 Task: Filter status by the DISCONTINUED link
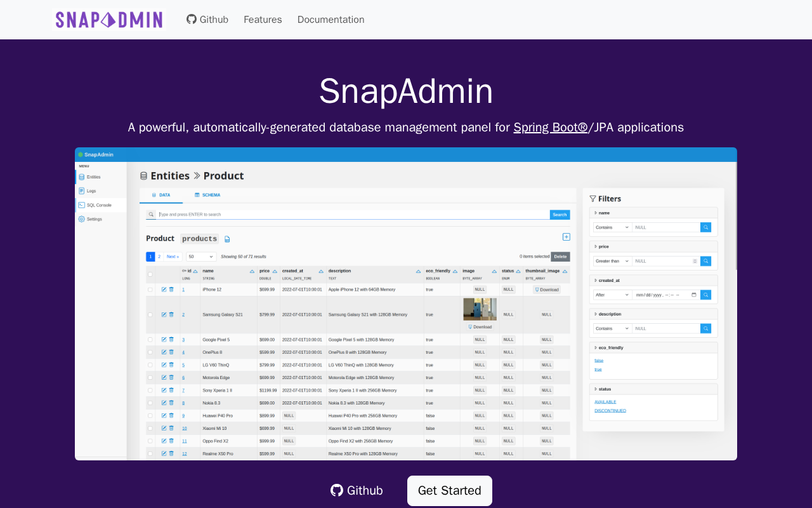[610, 410]
